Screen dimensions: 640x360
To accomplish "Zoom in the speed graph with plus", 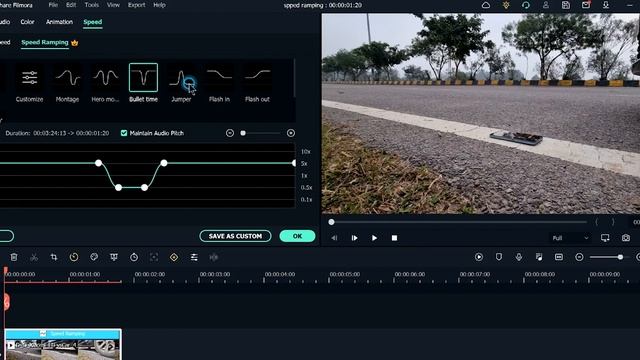I will [291, 133].
